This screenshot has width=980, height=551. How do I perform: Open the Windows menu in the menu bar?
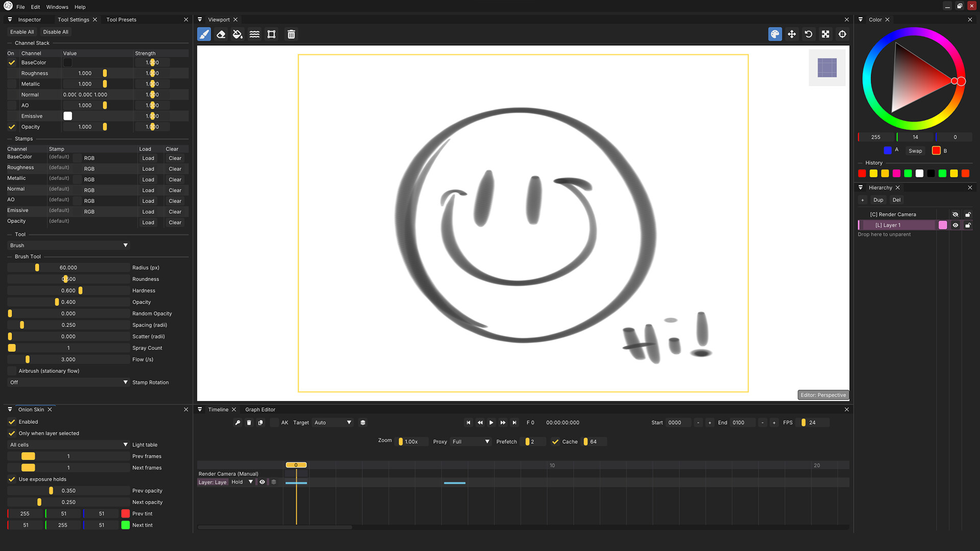(57, 7)
